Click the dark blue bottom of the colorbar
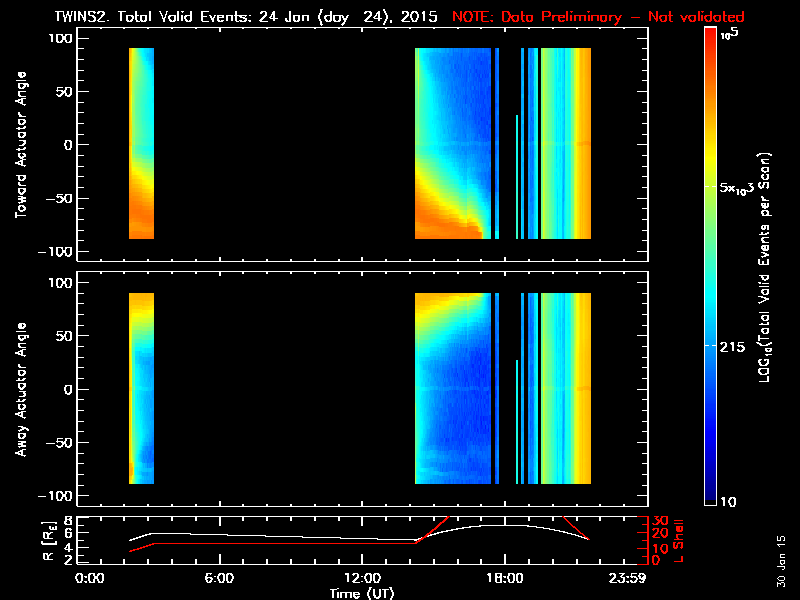Screen dimensions: 800x600 click(709, 495)
